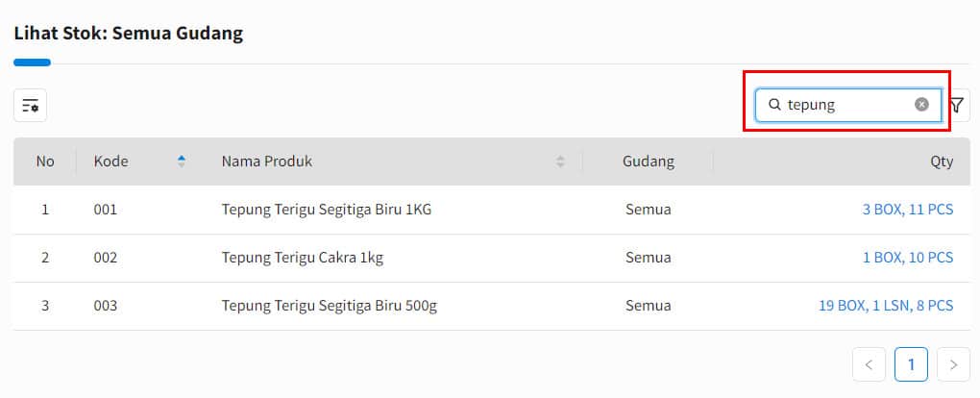Viewport: 980px width, 398px height.
Task: Select the Tepung Terigu Segitiga Biru 500g row
Action: (492, 306)
